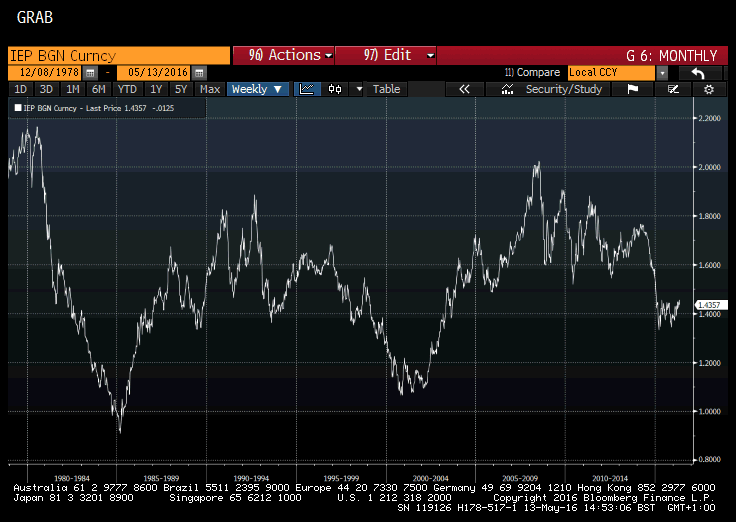Click the 2005-2009 time axis label

click(x=520, y=478)
